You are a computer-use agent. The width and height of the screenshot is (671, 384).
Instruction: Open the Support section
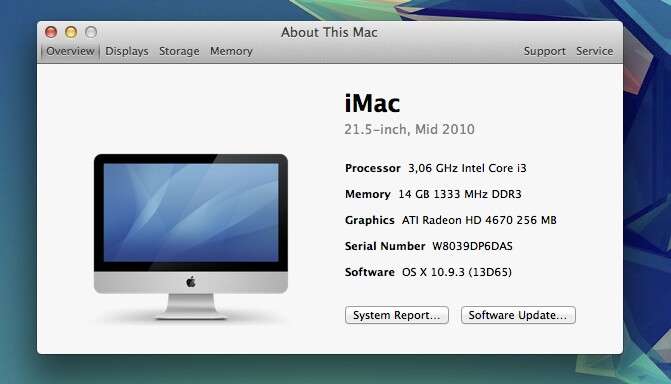(x=544, y=51)
